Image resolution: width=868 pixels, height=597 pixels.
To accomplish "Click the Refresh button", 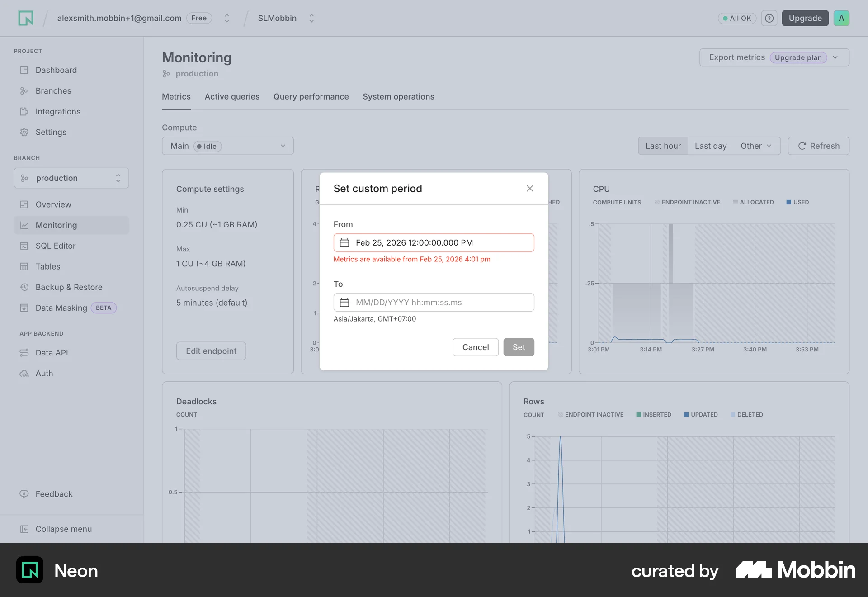I will pos(819,146).
